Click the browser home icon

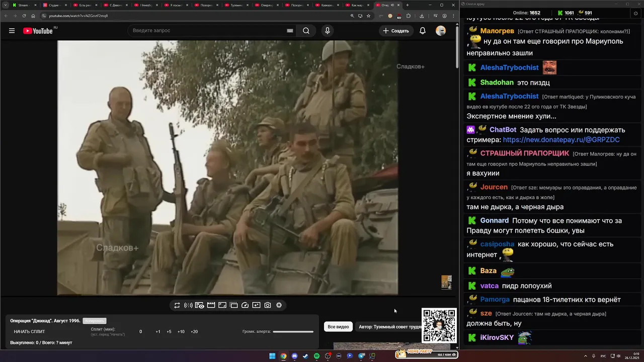pos(33,16)
